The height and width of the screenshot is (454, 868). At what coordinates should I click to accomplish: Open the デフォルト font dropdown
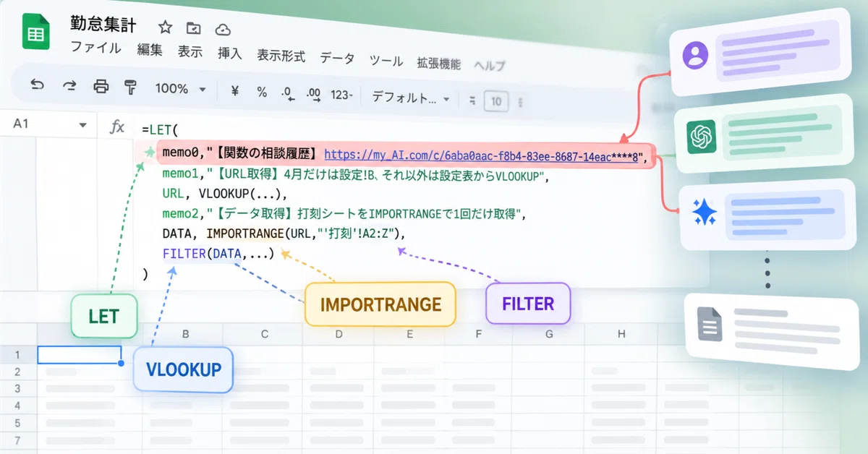[411, 98]
